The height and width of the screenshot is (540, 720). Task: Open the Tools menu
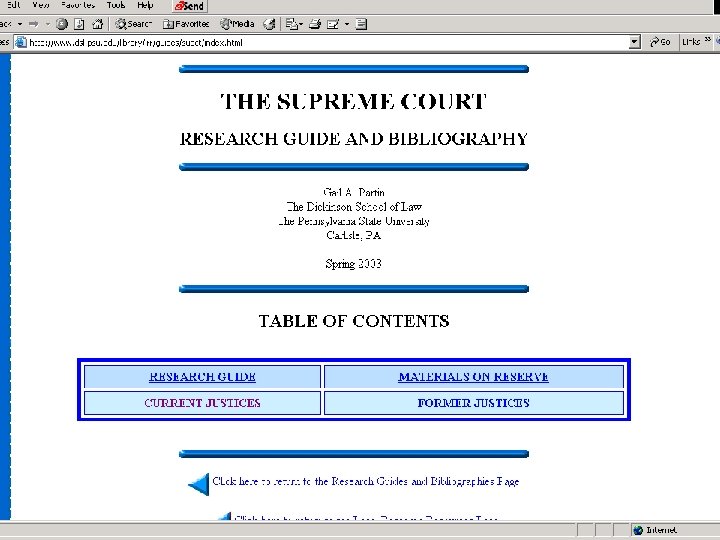[x=116, y=5]
